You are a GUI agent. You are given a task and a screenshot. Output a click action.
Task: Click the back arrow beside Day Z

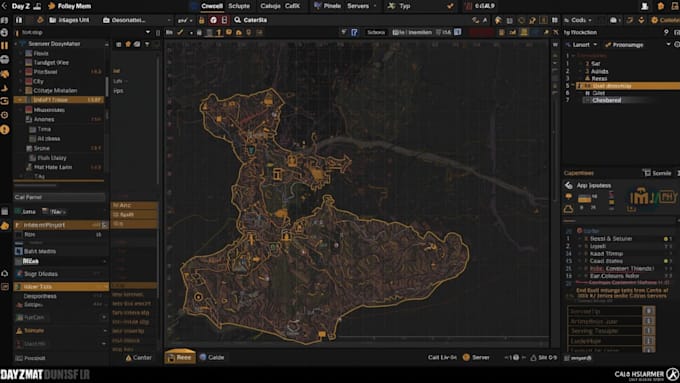[x=4, y=6]
